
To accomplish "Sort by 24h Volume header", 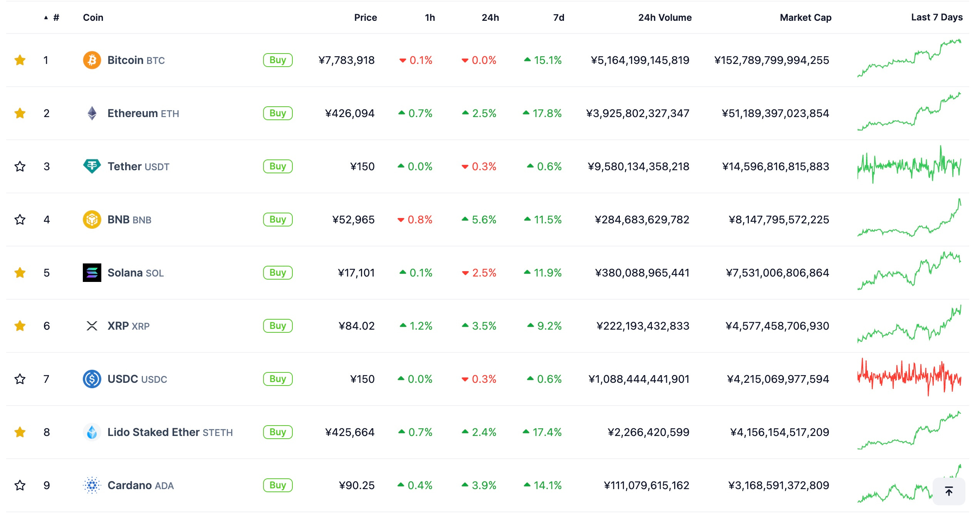I will point(665,18).
